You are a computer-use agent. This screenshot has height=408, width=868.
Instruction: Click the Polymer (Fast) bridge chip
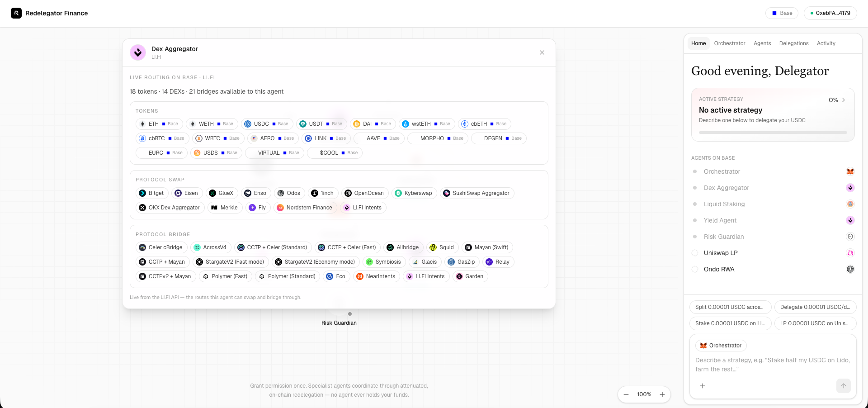tap(226, 276)
